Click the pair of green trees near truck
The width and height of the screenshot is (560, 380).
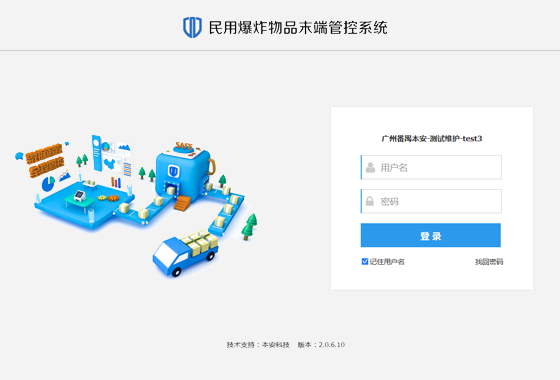coord(250,226)
